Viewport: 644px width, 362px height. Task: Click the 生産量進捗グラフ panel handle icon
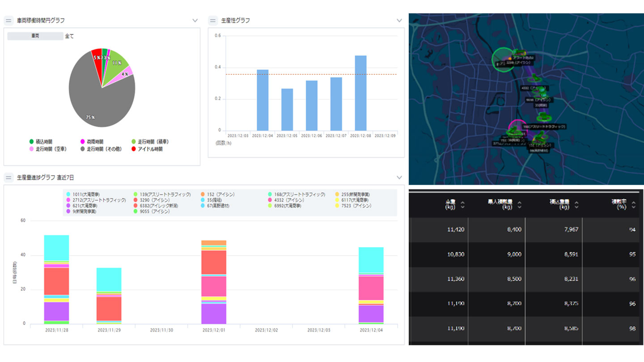8,178
